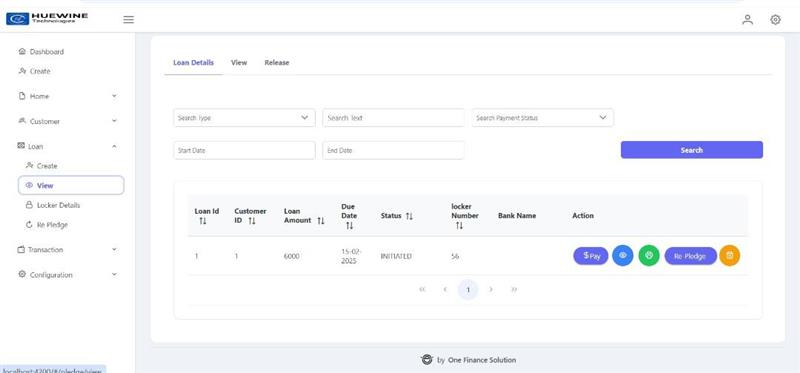The width and height of the screenshot is (800, 373).
Task: Click the orange round action icon
Action: tap(730, 256)
